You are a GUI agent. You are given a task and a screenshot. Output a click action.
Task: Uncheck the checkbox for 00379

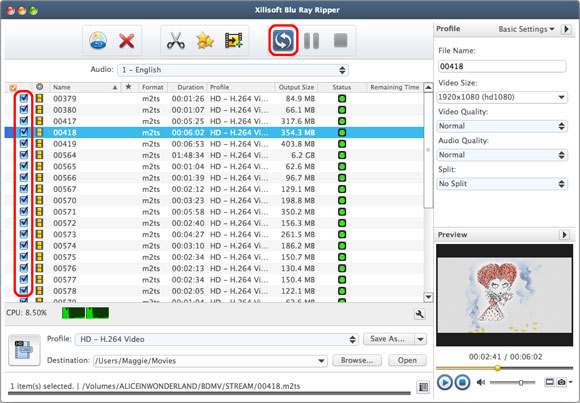pos(24,98)
